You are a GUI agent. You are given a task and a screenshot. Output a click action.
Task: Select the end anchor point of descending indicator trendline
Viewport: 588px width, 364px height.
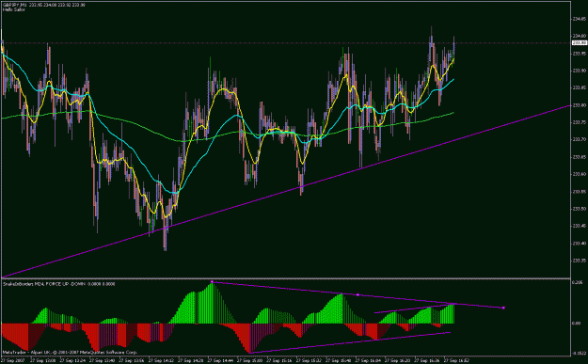point(503,308)
